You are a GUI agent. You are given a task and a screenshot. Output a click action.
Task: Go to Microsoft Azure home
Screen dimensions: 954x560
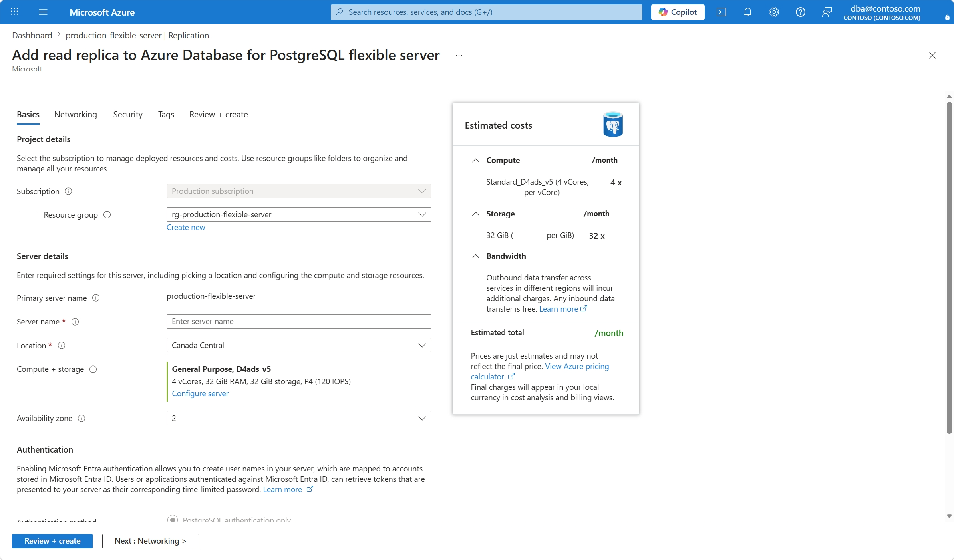coord(102,12)
